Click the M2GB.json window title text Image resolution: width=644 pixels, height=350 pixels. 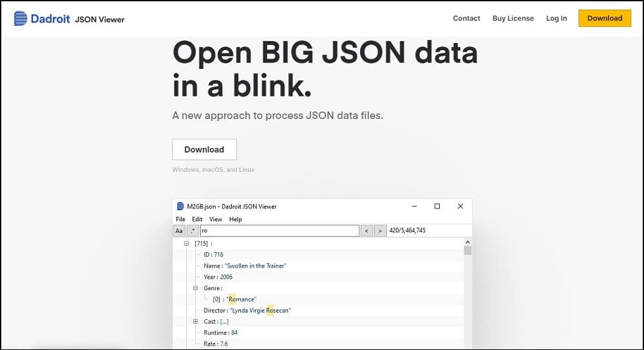(x=232, y=207)
